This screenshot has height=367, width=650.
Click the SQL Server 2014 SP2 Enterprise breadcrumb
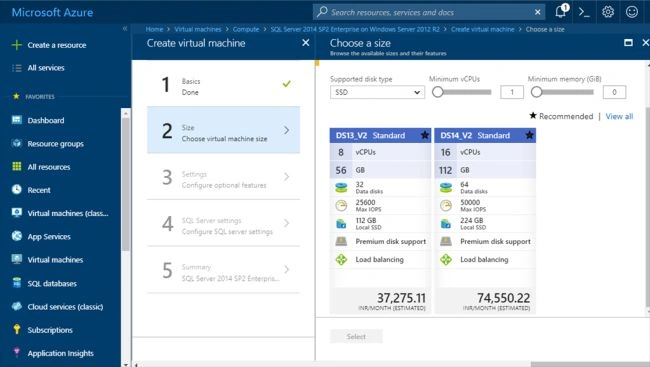(355, 29)
